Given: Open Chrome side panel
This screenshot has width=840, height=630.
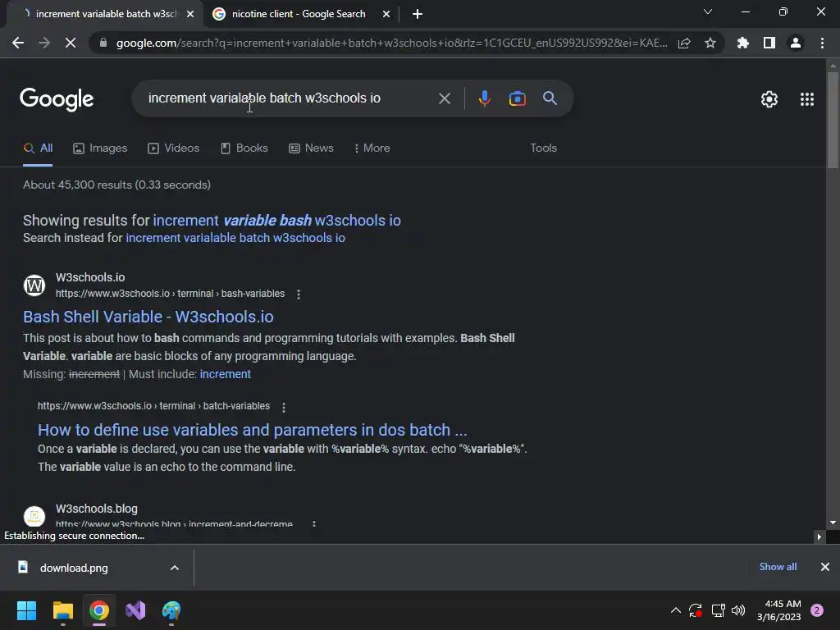Looking at the screenshot, I should [x=769, y=43].
